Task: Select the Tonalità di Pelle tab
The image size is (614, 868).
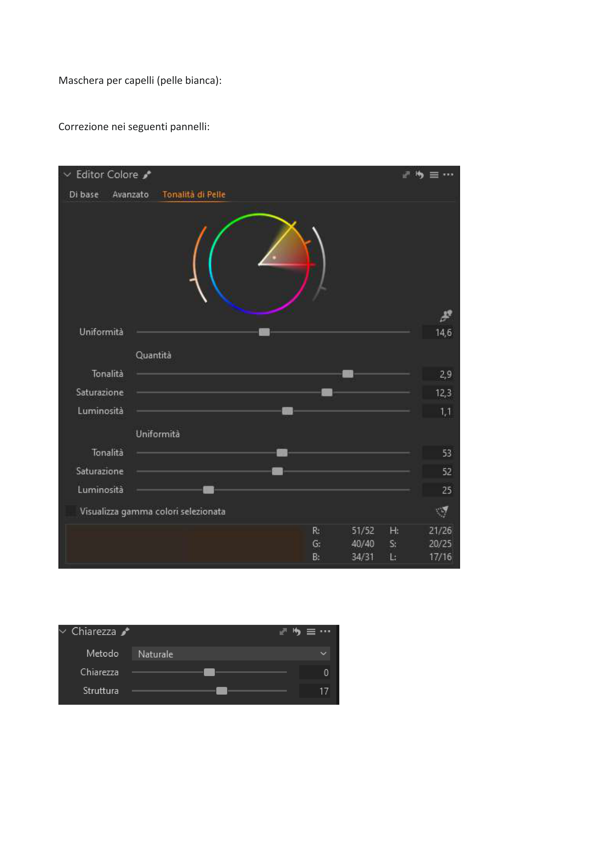Action: [194, 195]
